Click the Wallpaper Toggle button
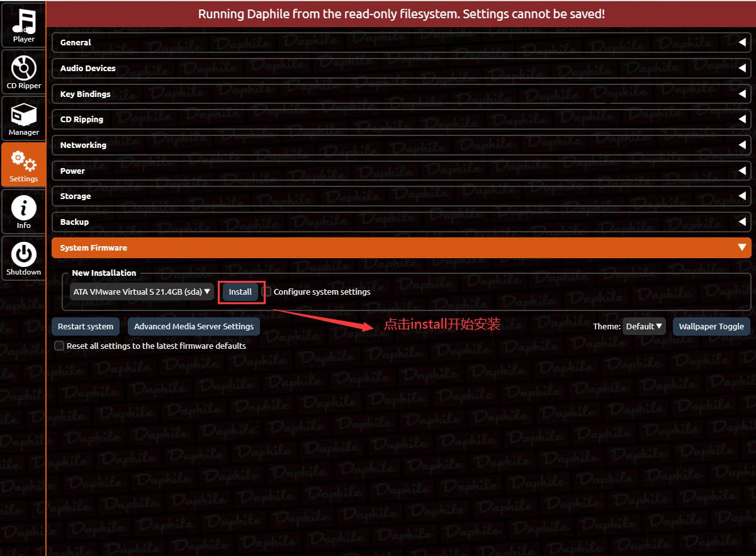The image size is (756, 556). 711,326
